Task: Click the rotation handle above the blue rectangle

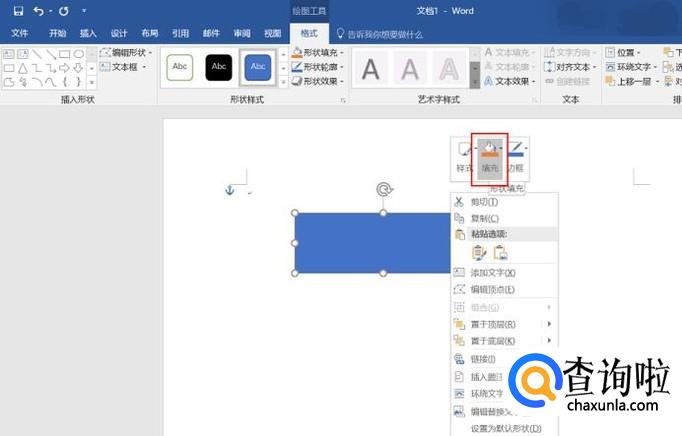Action: 384,189
